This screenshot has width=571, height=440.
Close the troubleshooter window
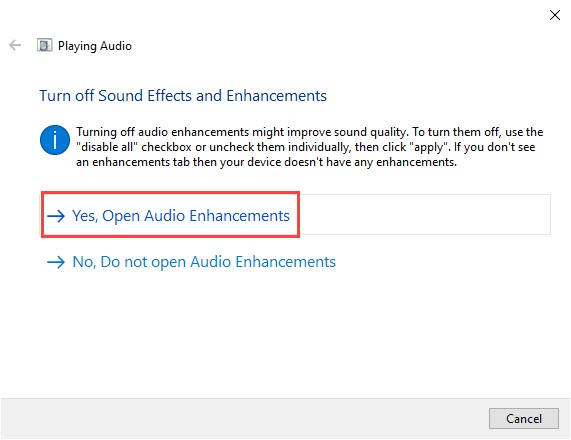(x=555, y=15)
